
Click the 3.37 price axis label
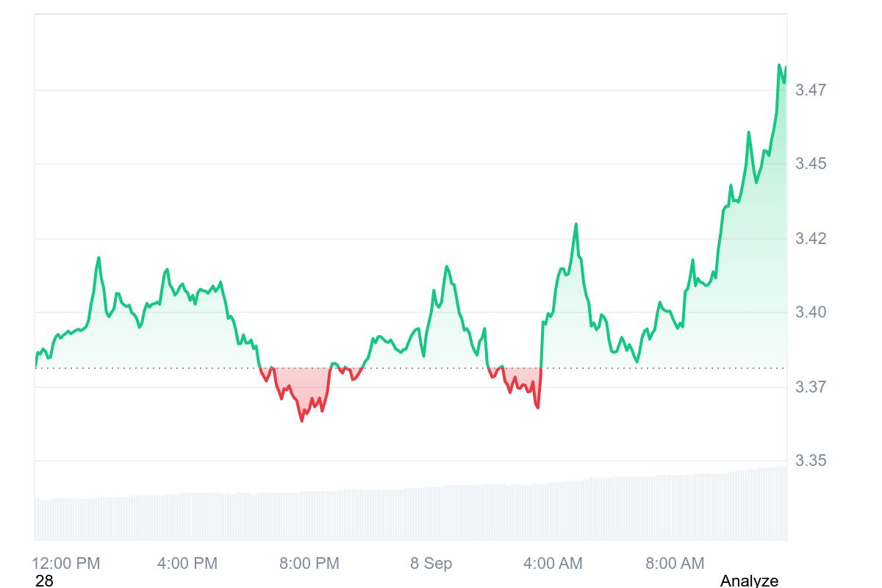(x=811, y=387)
